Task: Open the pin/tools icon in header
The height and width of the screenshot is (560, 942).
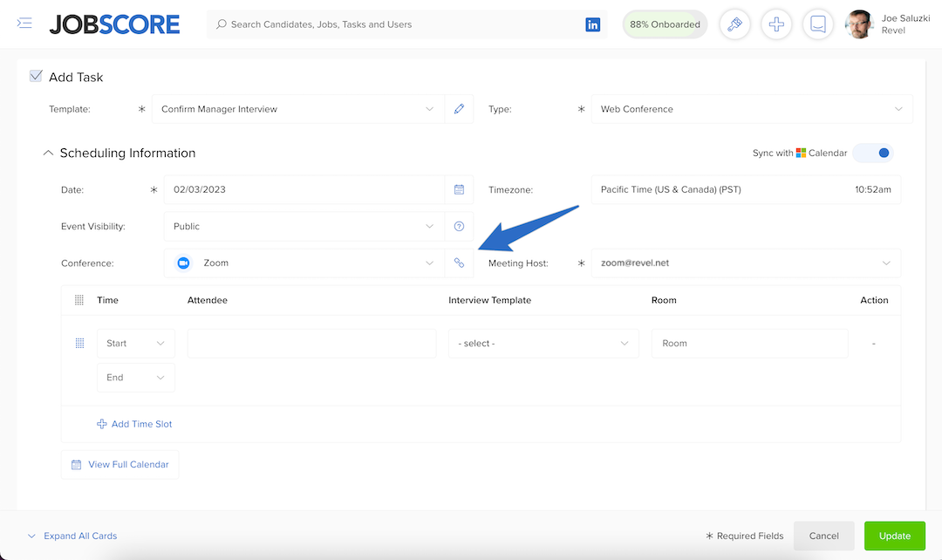Action: (x=734, y=24)
